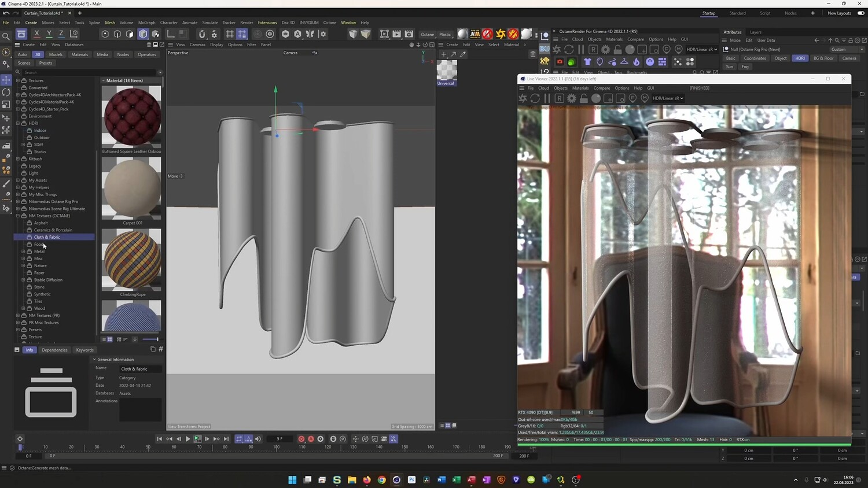The width and height of the screenshot is (868, 488).
Task: Click the NM plugin icon
Action: click(x=475, y=34)
